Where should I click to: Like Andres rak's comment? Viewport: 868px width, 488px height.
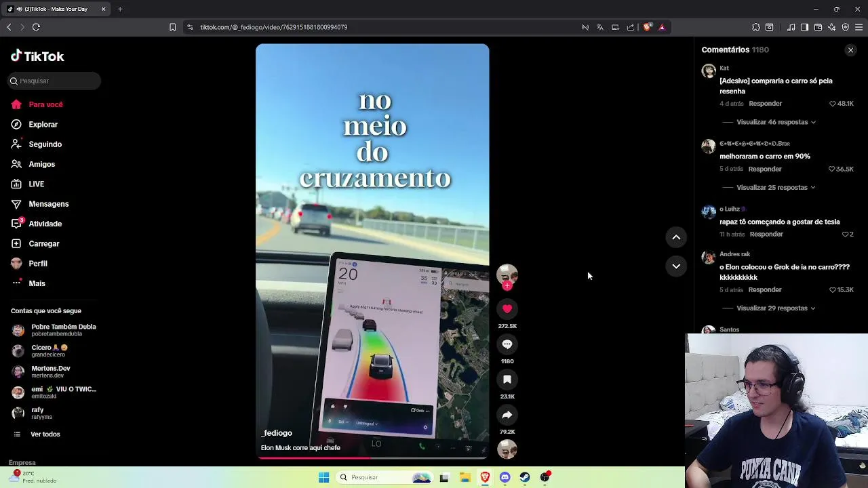pos(832,290)
